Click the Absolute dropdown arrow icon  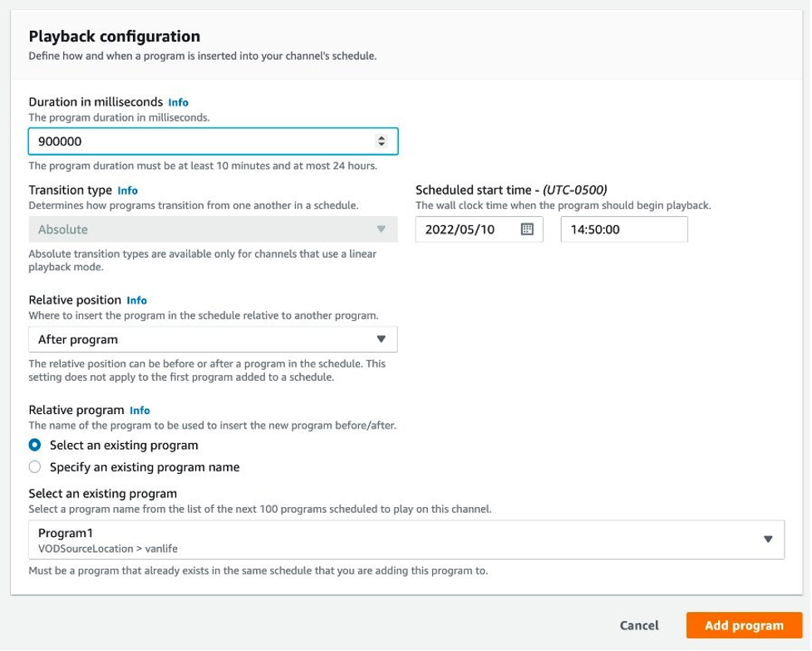coord(381,229)
